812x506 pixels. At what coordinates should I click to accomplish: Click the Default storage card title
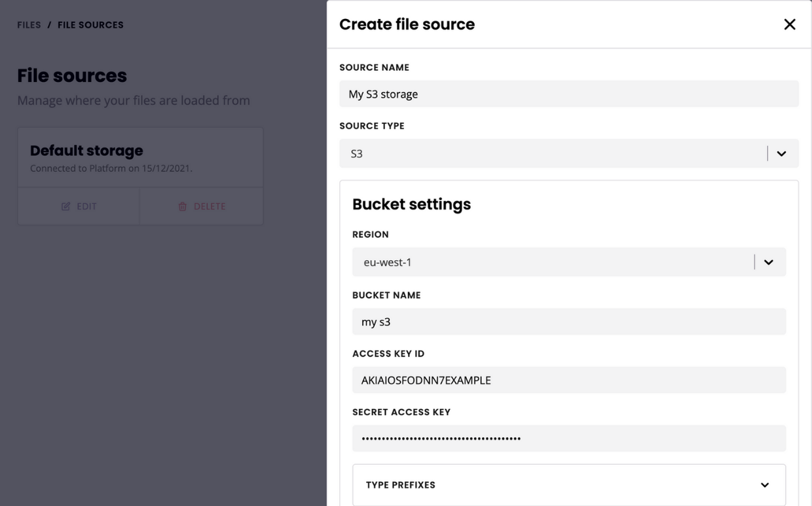[86, 151]
